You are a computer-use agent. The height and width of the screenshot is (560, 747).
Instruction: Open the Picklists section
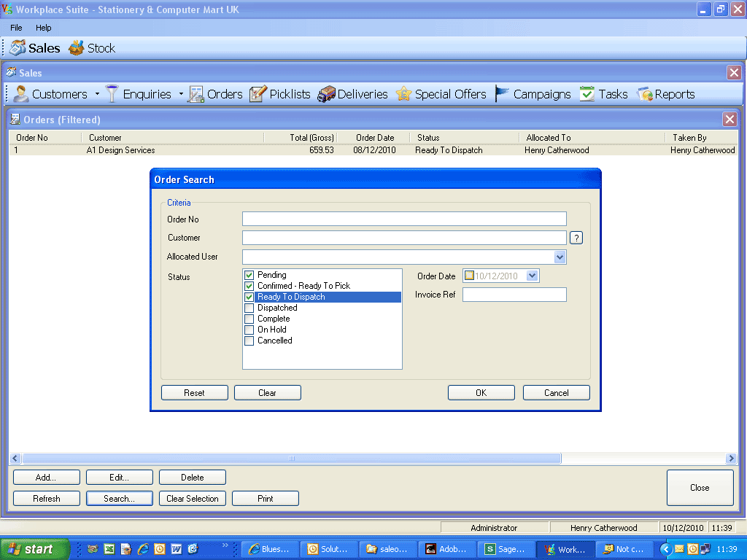(x=280, y=94)
